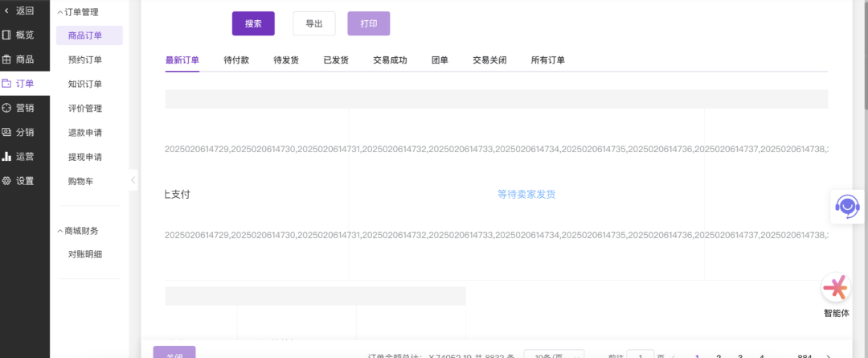Click the back arrow icon next to 返回
The width and height of the screenshot is (868, 358).
click(x=7, y=10)
